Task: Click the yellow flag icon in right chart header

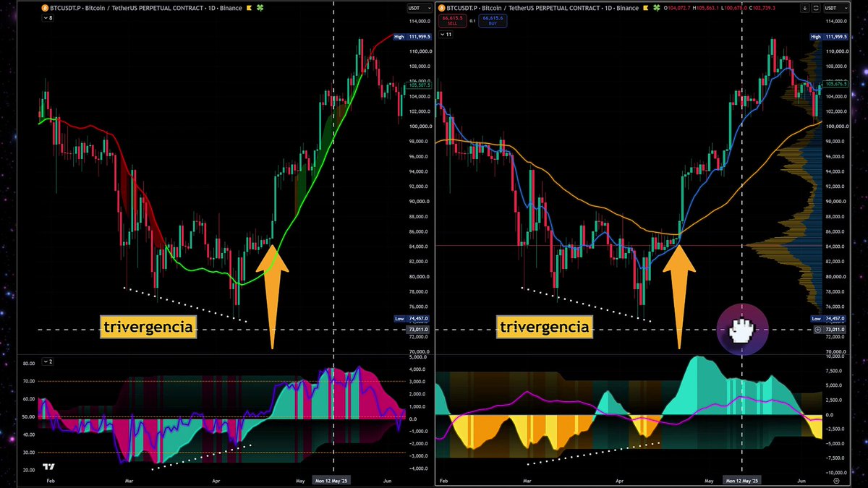Action: (647, 8)
